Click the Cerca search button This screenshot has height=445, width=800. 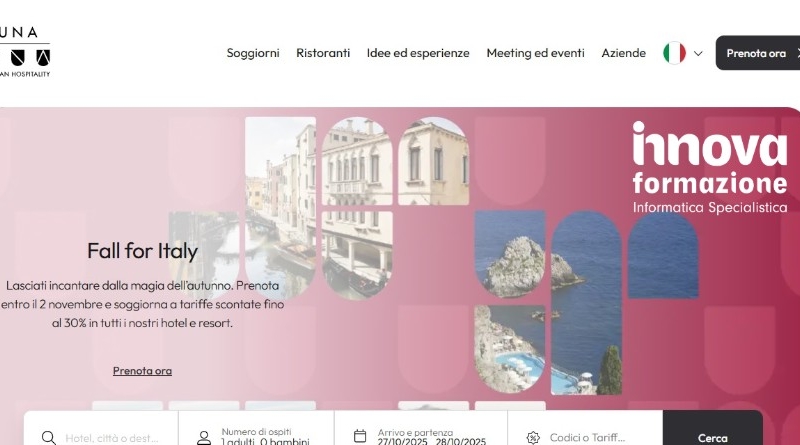pos(713,429)
